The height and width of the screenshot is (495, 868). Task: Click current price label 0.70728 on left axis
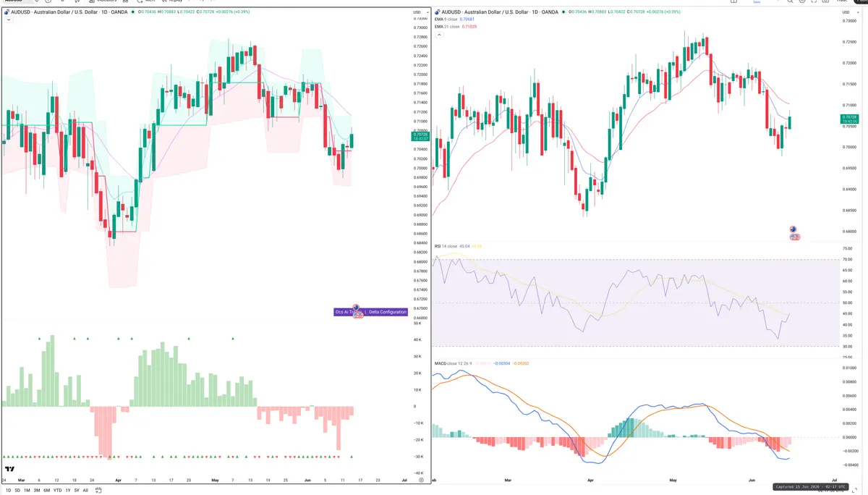point(420,135)
